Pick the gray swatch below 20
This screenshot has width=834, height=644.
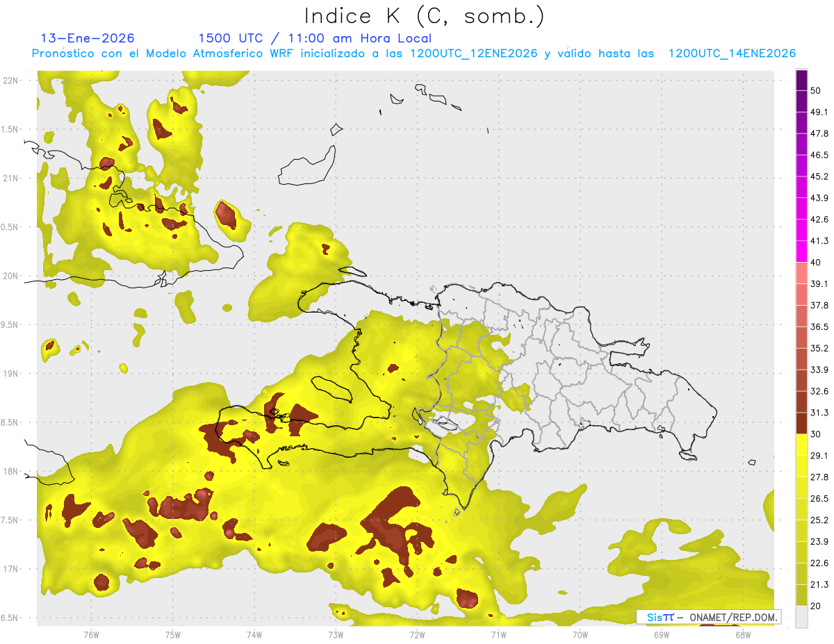pyautogui.click(x=802, y=616)
